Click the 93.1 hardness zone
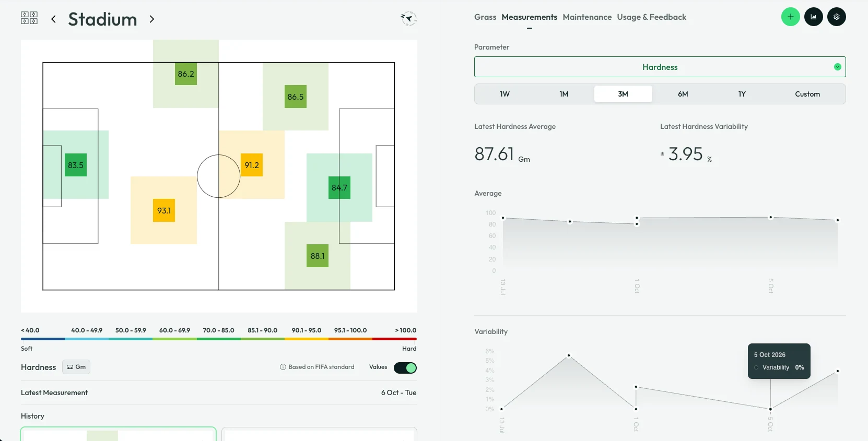 tap(164, 210)
